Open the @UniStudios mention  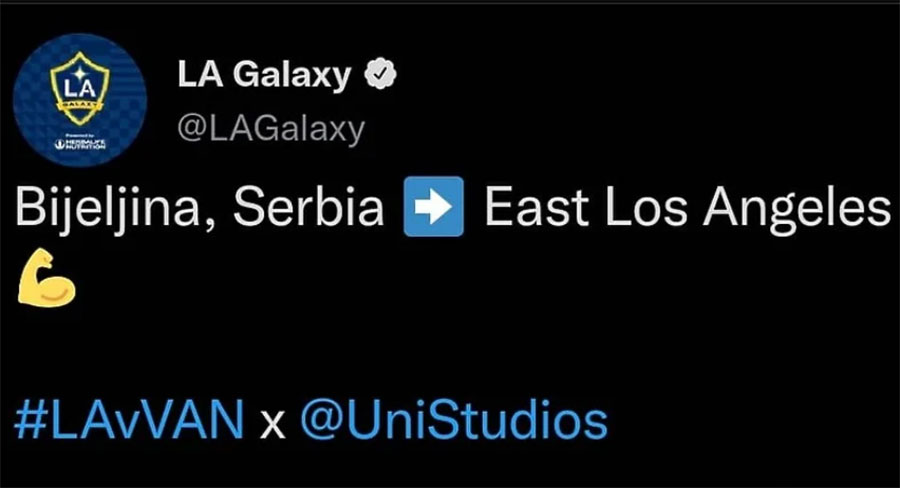pos(453,420)
